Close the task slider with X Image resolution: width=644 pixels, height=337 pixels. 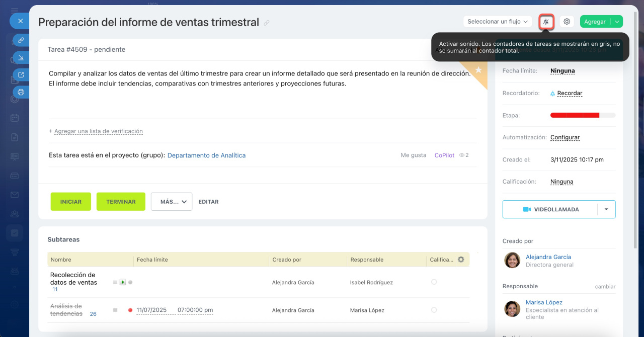point(20,21)
